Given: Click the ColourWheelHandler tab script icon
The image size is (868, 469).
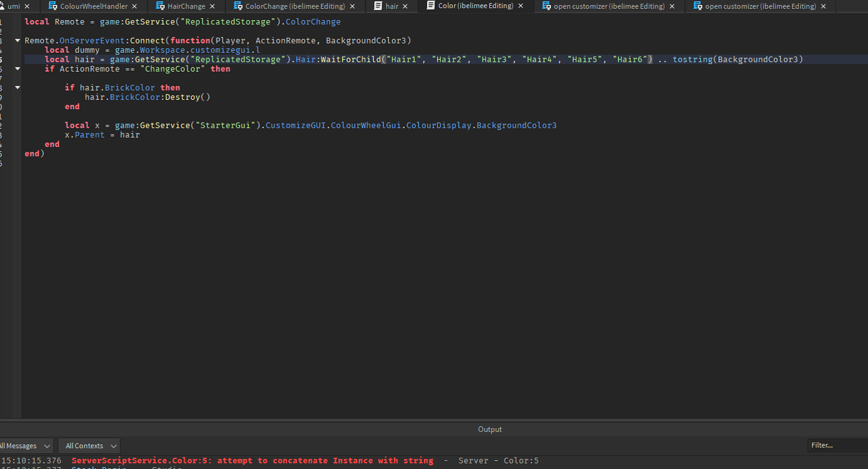Looking at the screenshot, I should pos(53,6).
